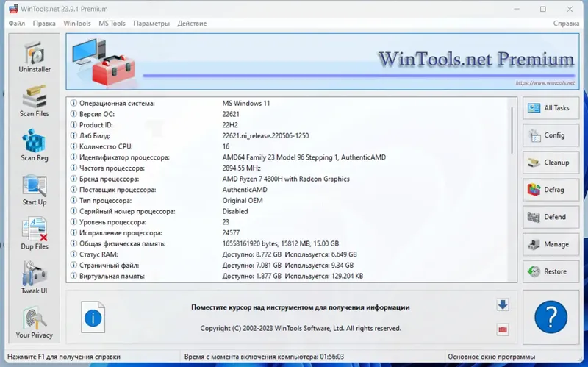Select the Поставщик процессора row
Screen dimensions: 588x367
[288, 190]
